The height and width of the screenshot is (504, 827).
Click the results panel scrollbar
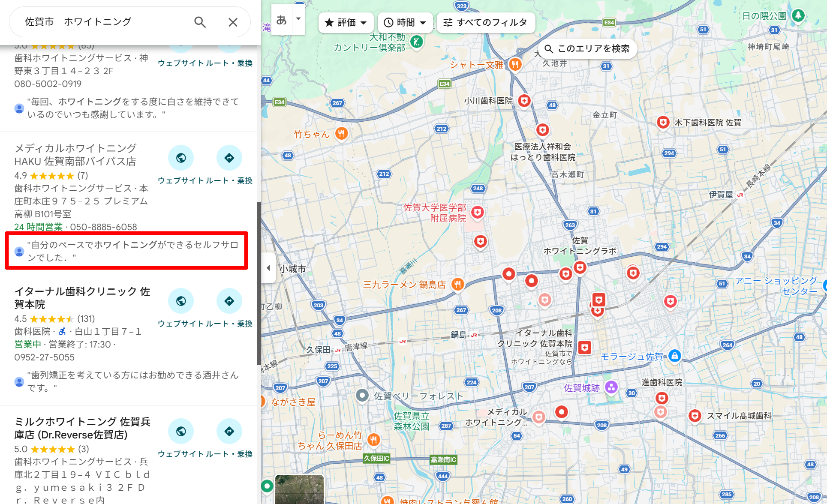[x=259, y=283]
